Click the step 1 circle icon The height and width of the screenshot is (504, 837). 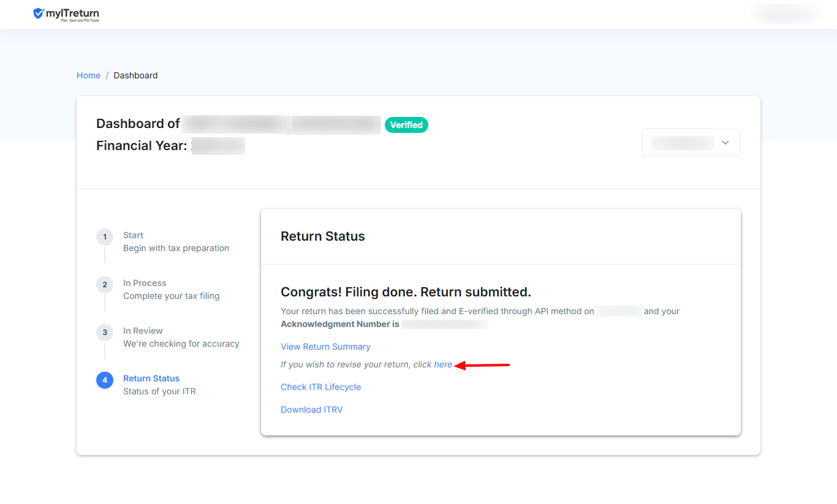pyautogui.click(x=105, y=237)
